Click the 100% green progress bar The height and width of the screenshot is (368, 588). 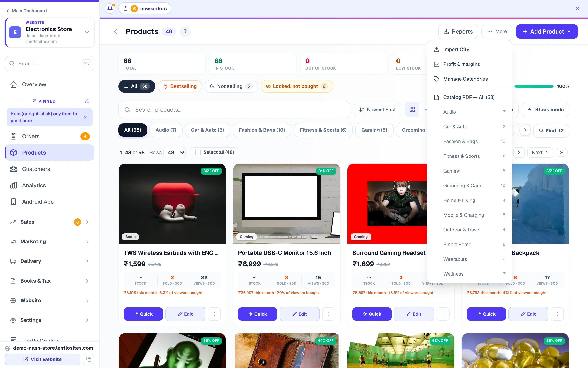pyautogui.click(x=534, y=86)
